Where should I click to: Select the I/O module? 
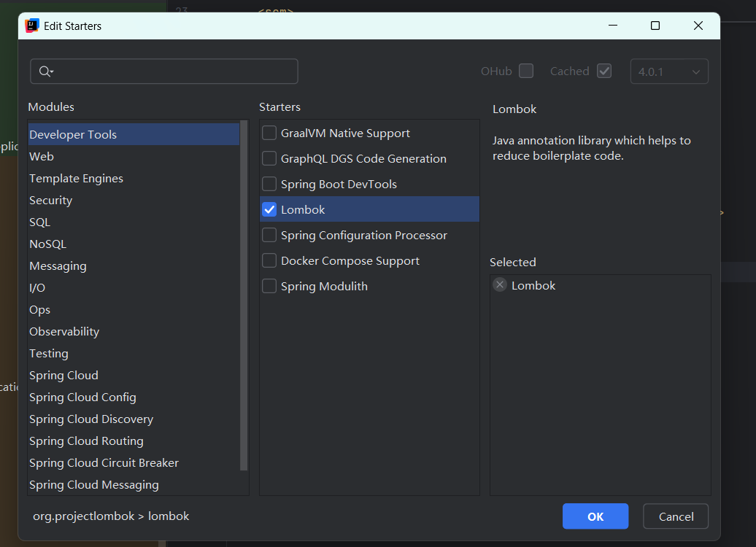(134, 287)
